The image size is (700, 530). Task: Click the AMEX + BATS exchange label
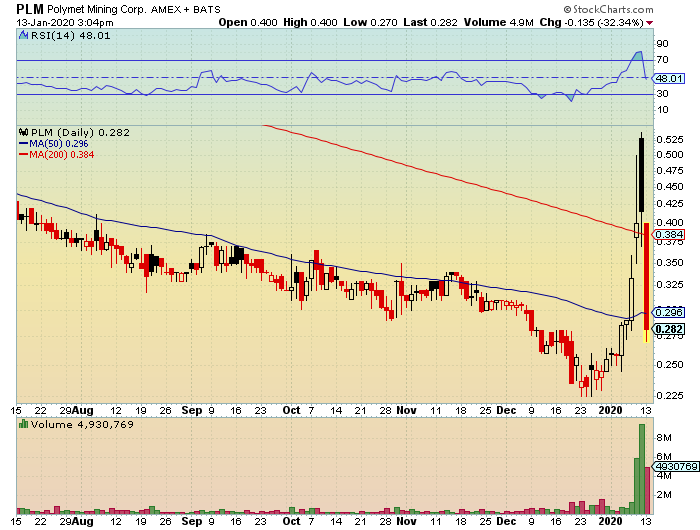point(186,9)
